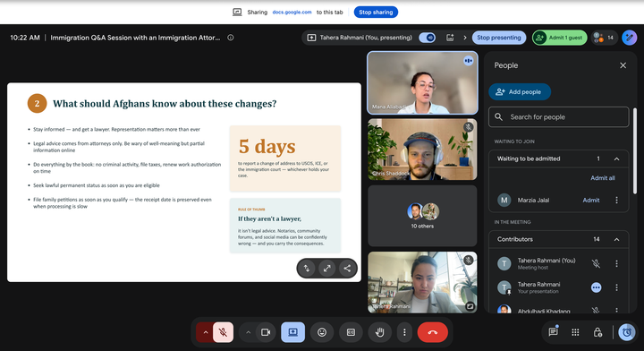The width and height of the screenshot is (644, 351).
Task: Click the speaking indicator on Mana Aliabadi's tile
Action: (x=468, y=61)
